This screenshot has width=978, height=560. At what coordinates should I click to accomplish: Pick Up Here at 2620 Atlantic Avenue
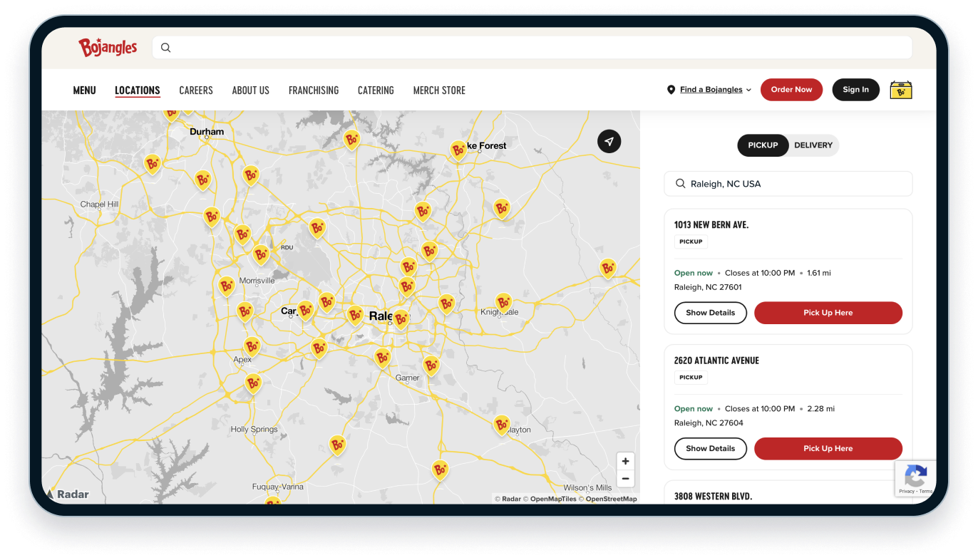pyautogui.click(x=828, y=449)
